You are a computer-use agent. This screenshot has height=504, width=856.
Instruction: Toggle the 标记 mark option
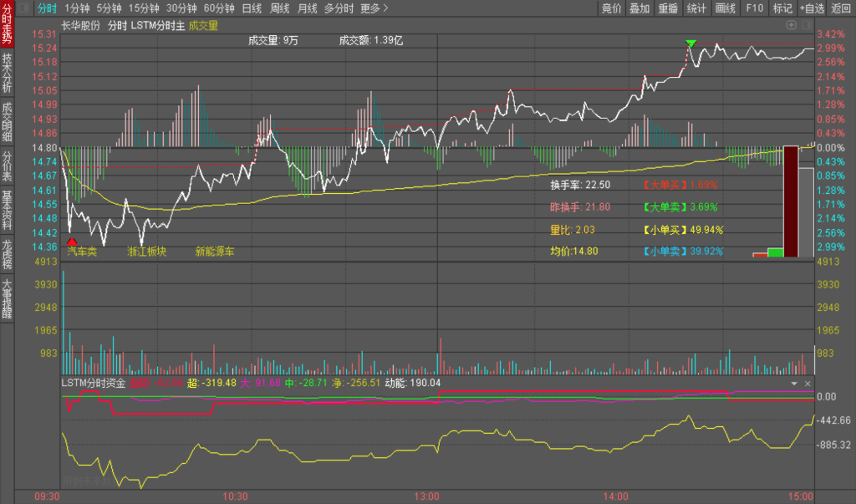coord(782,8)
